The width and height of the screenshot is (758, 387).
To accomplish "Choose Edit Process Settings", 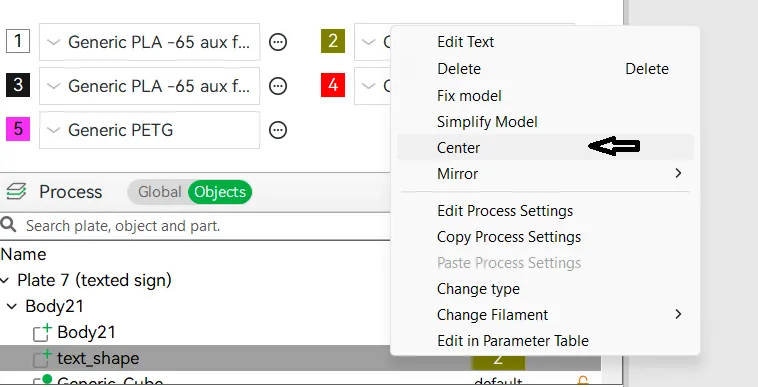I will (x=545, y=211).
